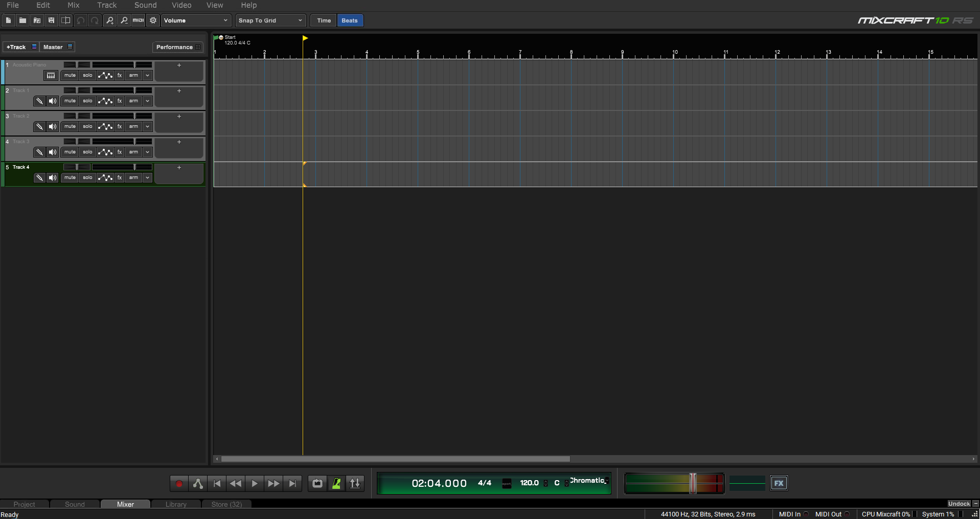This screenshot has height=519, width=980.
Task: Save the project with the floppy disk icon
Action: click(51, 20)
